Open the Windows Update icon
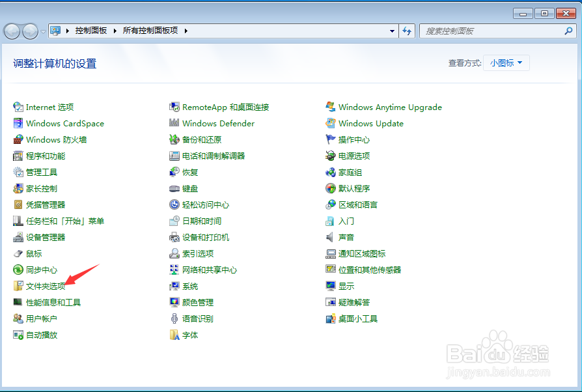The width and height of the screenshot is (582, 392). (330, 123)
